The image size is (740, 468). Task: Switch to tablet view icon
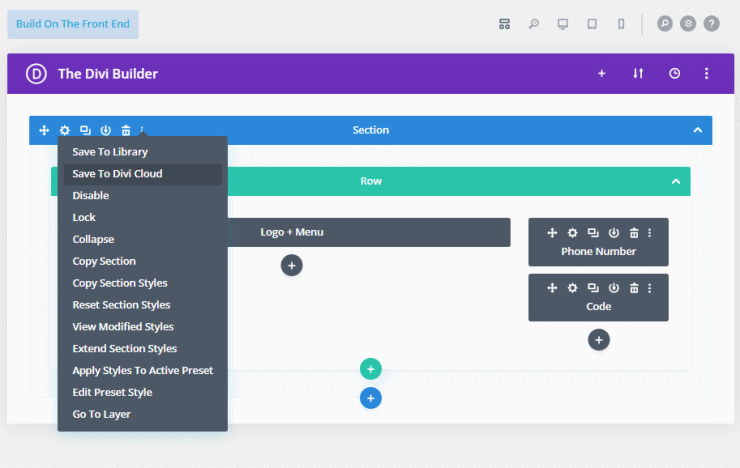592,24
